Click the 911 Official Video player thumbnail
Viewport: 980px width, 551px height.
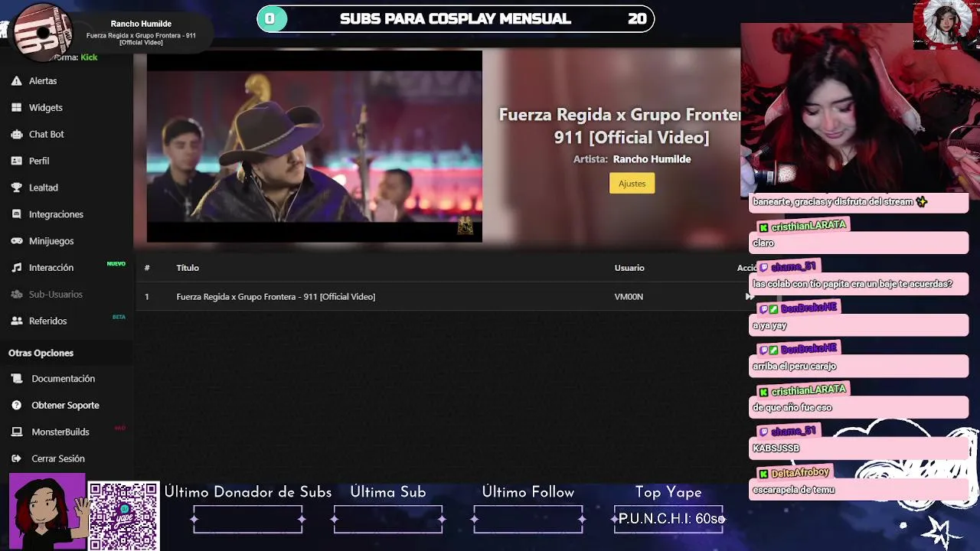click(315, 147)
